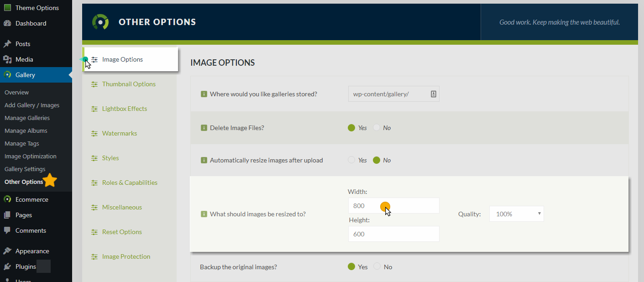Click info icon beside Delete Image Files
The height and width of the screenshot is (282, 644).
[x=204, y=128]
